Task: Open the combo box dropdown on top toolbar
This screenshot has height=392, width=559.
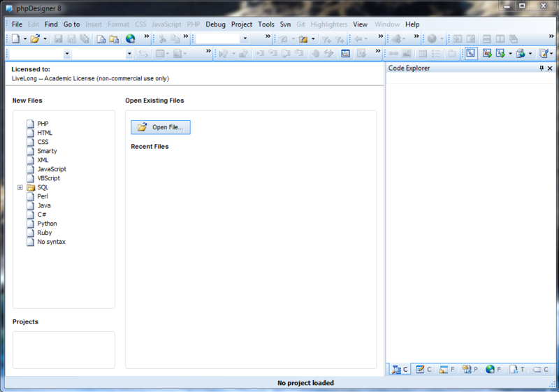Action: point(245,38)
